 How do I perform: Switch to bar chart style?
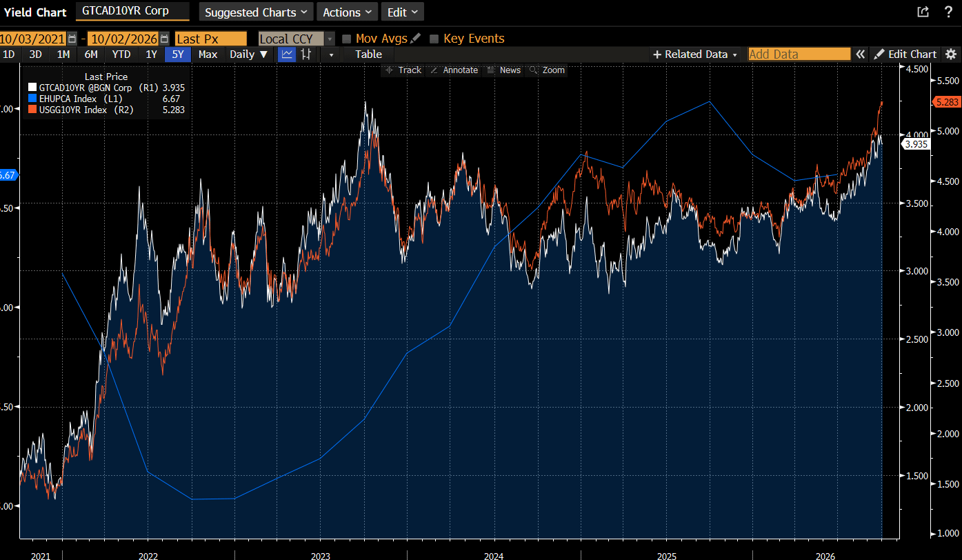[305, 54]
